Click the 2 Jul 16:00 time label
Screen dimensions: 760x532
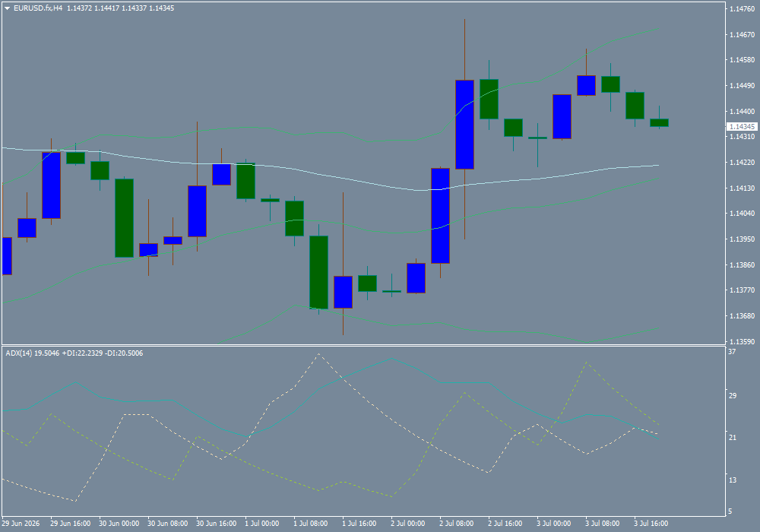tap(505, 524)
